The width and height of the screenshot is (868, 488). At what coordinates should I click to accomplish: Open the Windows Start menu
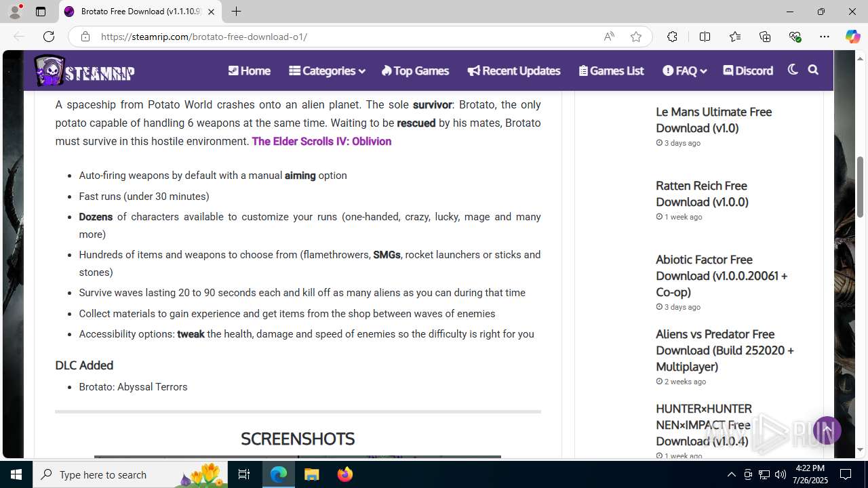16,474
